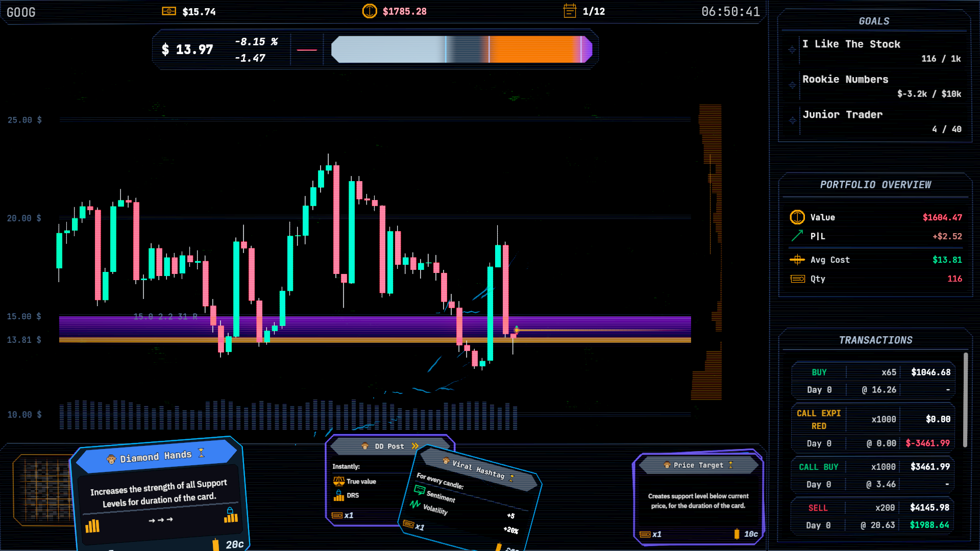
Task: Click the monkey icon on DD Post card header
Action: pos(365,446)
